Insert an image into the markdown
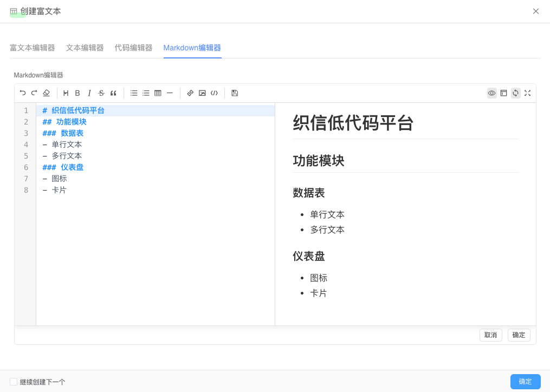 click(x=202, y=93)
